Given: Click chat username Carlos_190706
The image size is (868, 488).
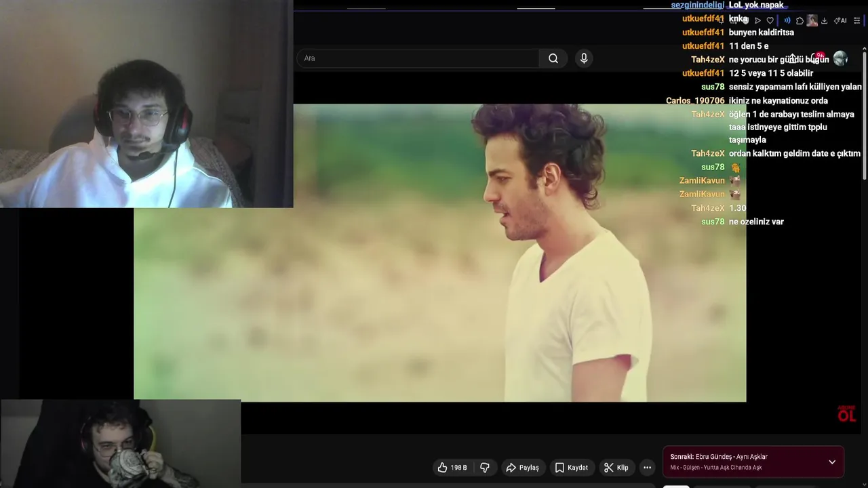Looking at the screenshot, I should pyautogui.click(x=695, y=100).
